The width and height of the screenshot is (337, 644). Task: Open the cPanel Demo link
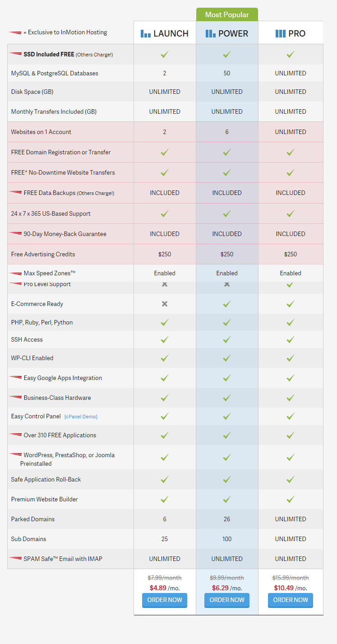pos(81,417)
